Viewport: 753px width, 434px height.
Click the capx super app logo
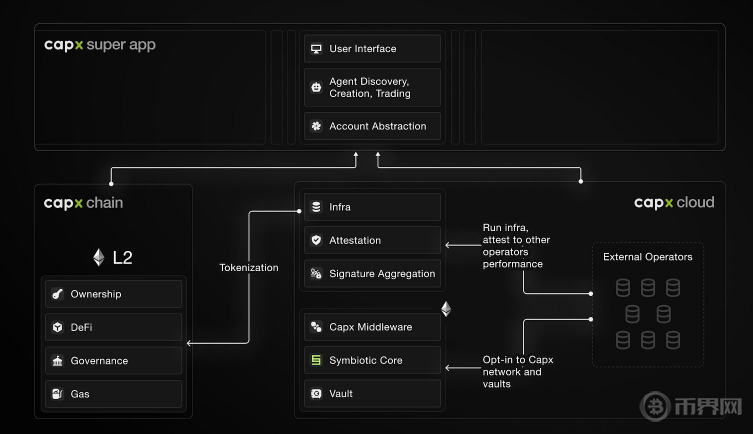pos(100,45)
